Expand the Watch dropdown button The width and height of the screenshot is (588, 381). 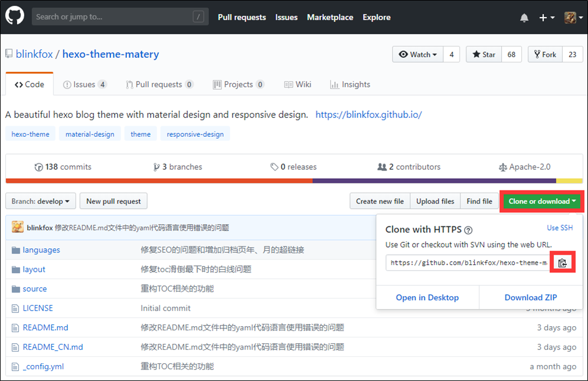[x=418, y=54]
